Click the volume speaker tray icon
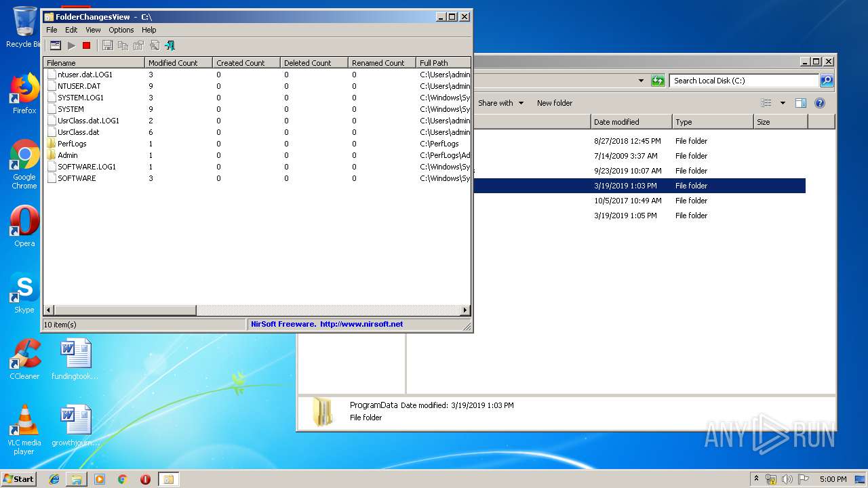The image size is (868, 488). coord(787,479)
